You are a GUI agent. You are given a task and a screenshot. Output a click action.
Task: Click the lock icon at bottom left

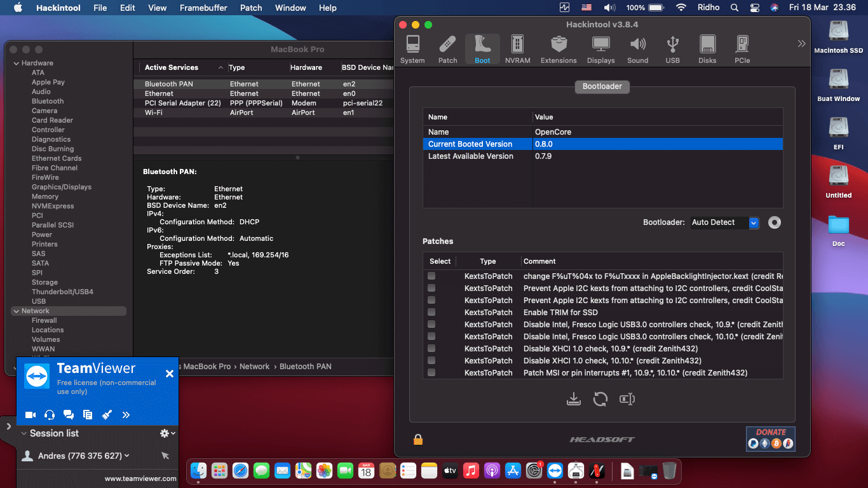click(418, 438)
